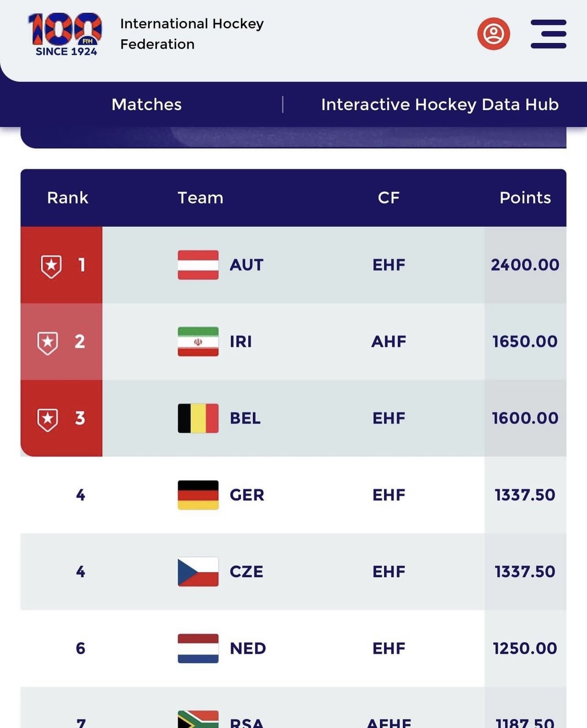Image resolution: width=587 pixels, height=728 pixels.
Task: Open the Interactive Hockey Data Hub tab
Action: pos(440,105)
